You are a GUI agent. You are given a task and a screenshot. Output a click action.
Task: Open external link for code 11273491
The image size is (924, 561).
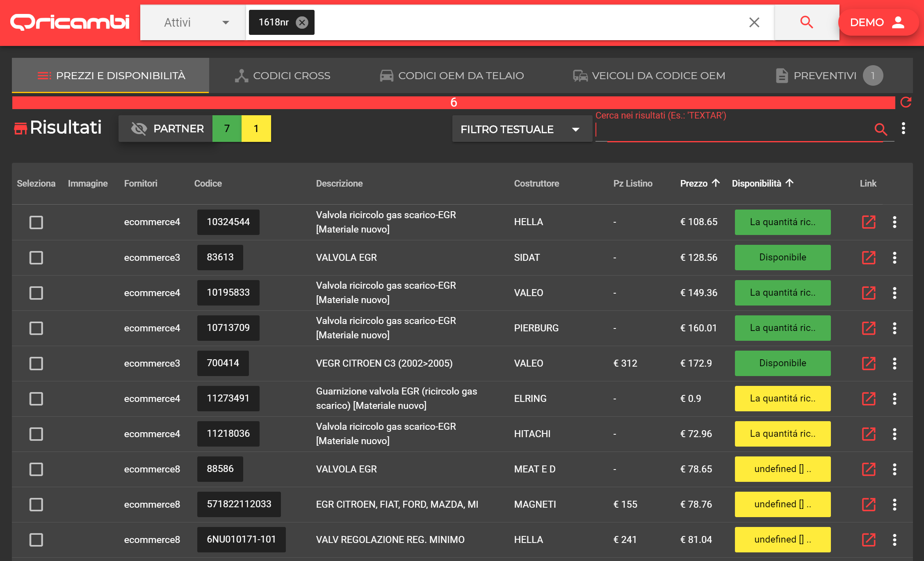click(x=869, y=398)
